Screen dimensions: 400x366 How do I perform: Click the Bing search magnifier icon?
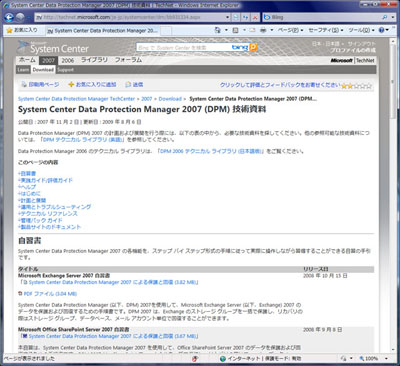click(384, 17)
